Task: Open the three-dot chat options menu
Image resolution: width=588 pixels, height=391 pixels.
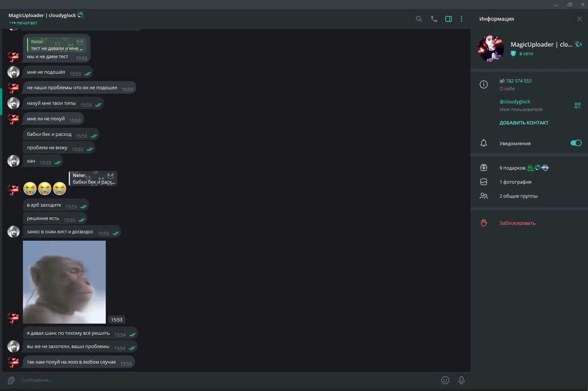Action: pyautogui.click(x=461, y=19)
